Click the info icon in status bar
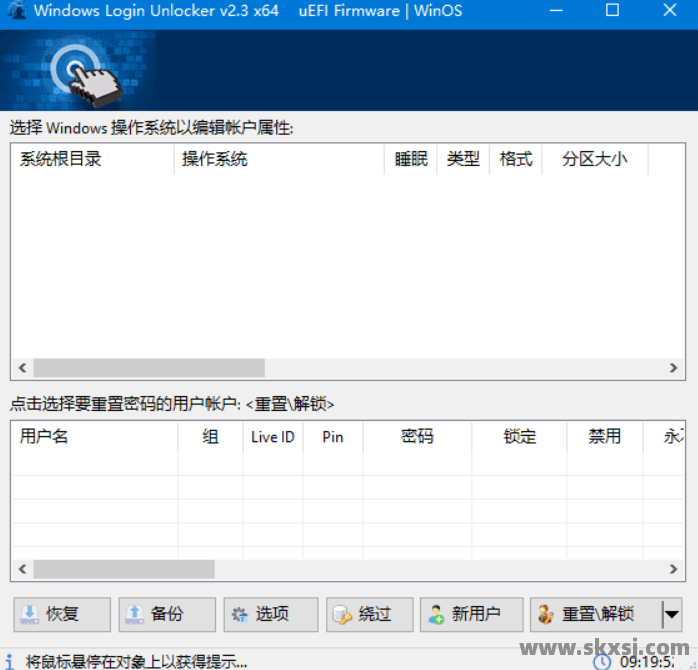Image resolution: width=698 pixels, height=670 pixels. (10, 662)
